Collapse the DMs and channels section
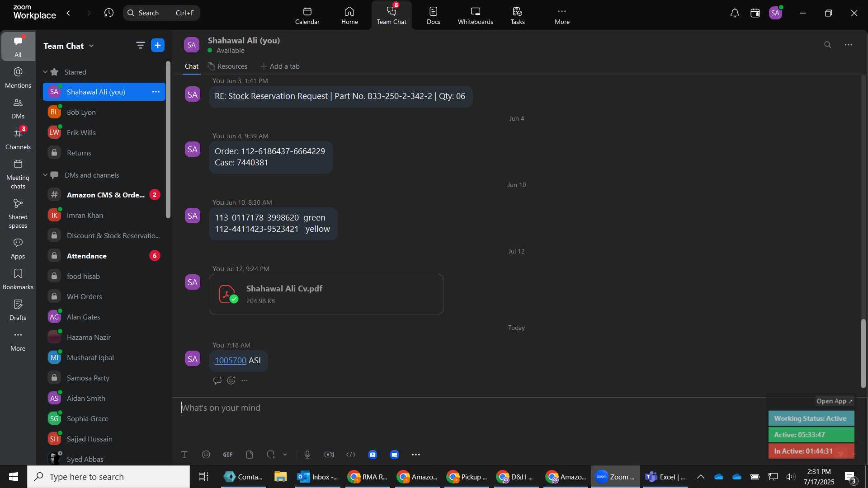 (45, 175)
